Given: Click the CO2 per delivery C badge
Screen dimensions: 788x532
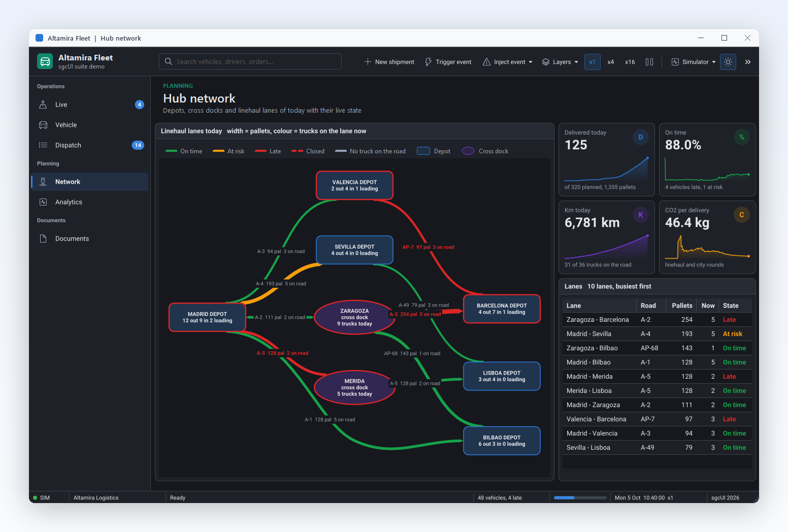Looking at the screenshot, I should [742, 215].
